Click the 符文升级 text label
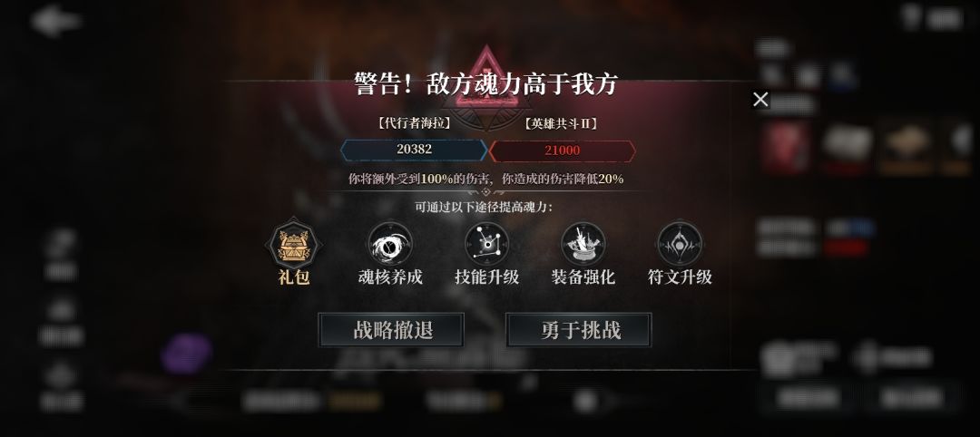This screenshot has height=437, width=980. pos(680,277)
